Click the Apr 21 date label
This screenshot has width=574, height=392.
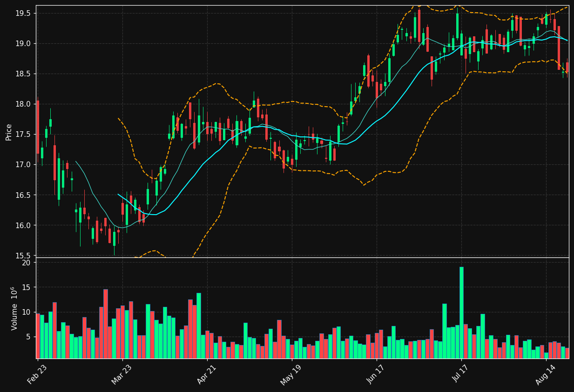tap(207, 374)
